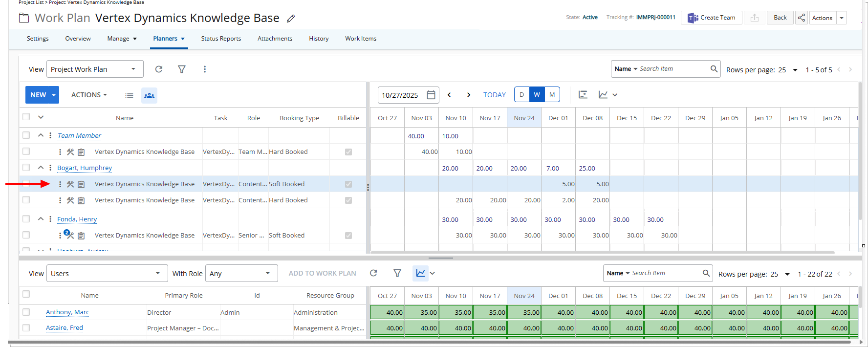The width and height of the screenshot is (868, 347).
Task: Click the Create Team button
Action: pos(712,18)
